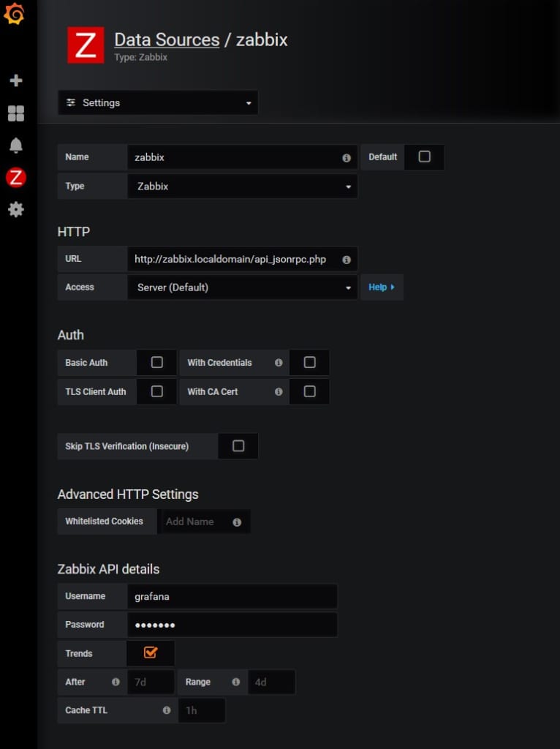Click Advanced HTTP Settings heading
560x749 pixels.
(128, 494)
